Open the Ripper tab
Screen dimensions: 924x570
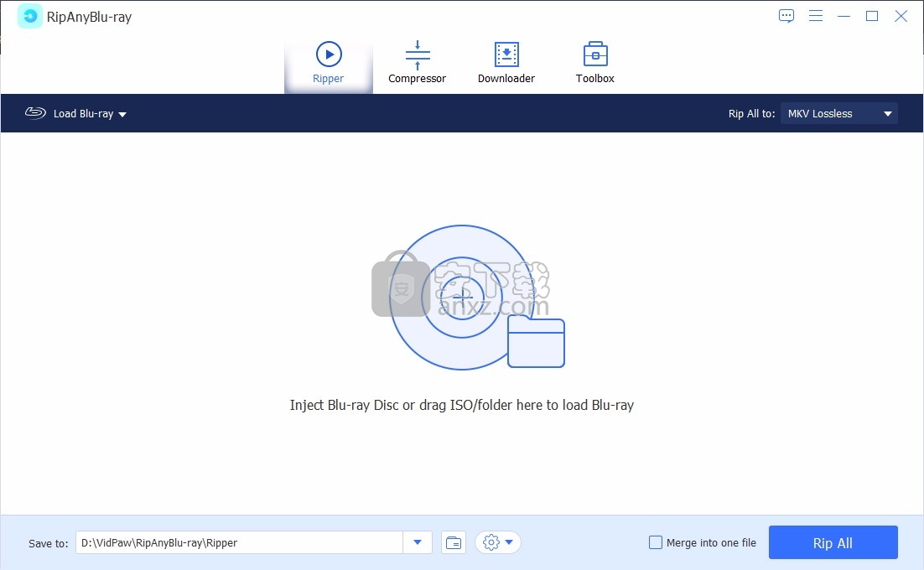328,63
